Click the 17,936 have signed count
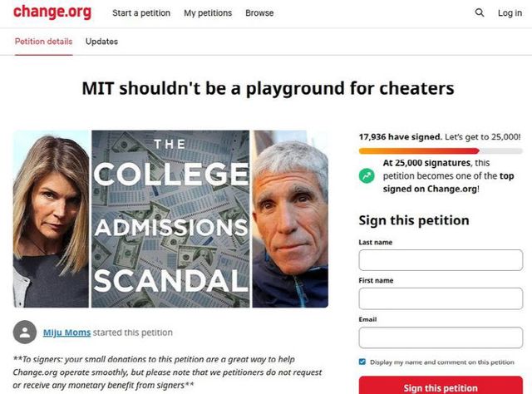This screenshot has width=532, height=394. tap(394, 136)
